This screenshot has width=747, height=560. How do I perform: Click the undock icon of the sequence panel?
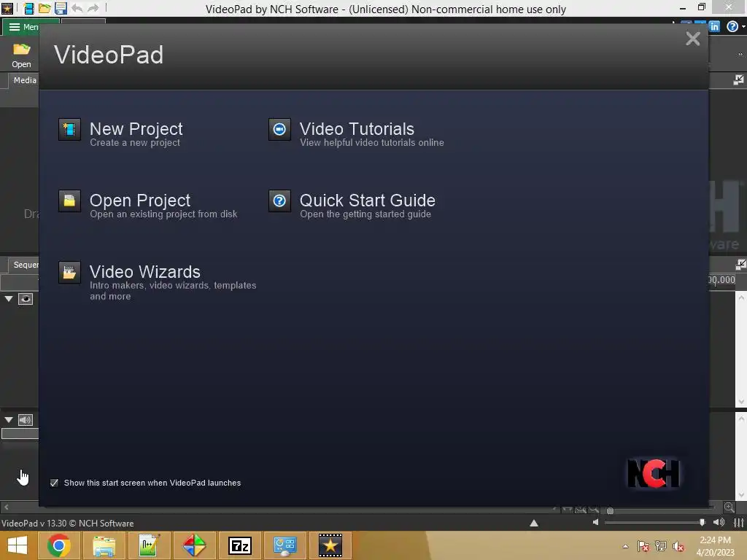(x=740, y=264)
